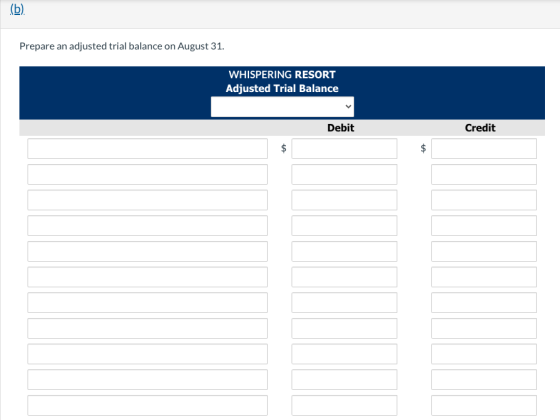The width and height of the screenshot is (560, 420).
Task: Select the fourth row Debit amount field
Action: tap(344, 226)
